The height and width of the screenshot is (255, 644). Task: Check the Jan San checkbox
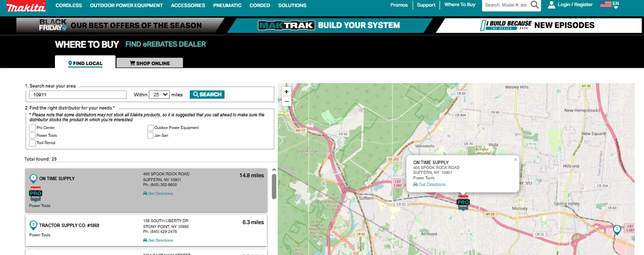[x=150, y=135]
